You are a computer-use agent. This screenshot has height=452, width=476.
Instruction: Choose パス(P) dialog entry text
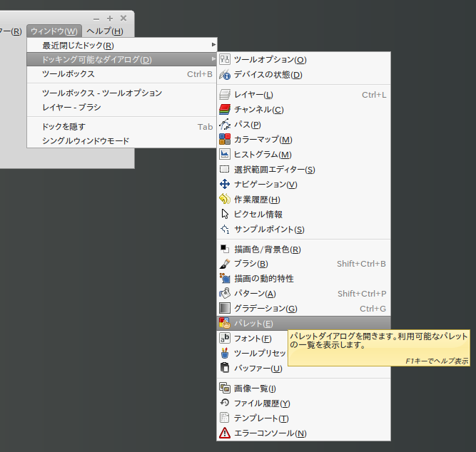click(x=248, y=124)
